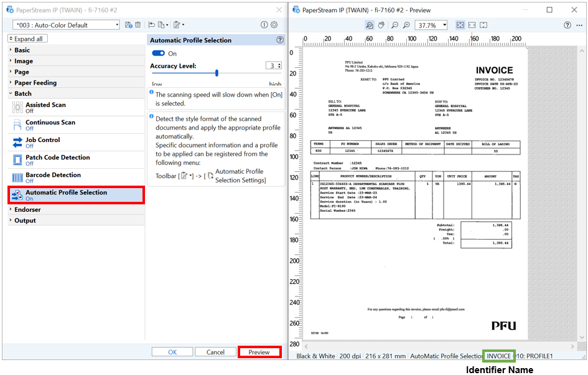Select the Job Control setting
The width and height of the screenshot is (588, 375).
click(x=76, y=143)
